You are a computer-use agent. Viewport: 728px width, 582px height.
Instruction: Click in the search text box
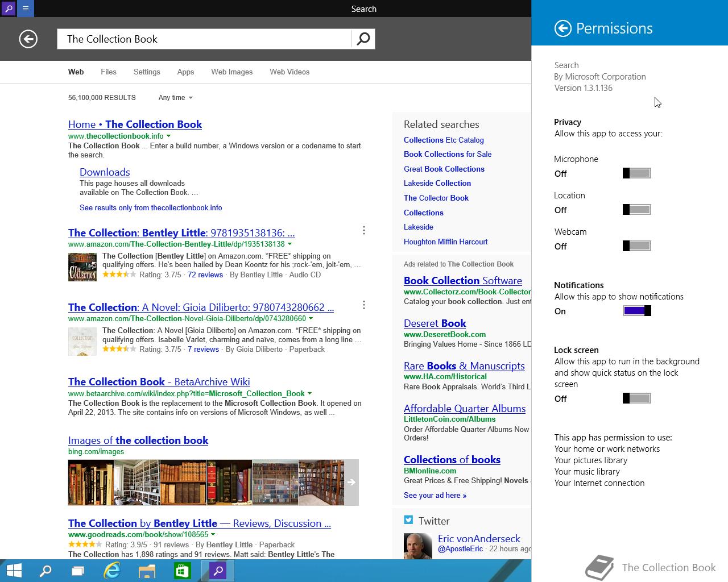pyautogui.click(x=205, y=39)
